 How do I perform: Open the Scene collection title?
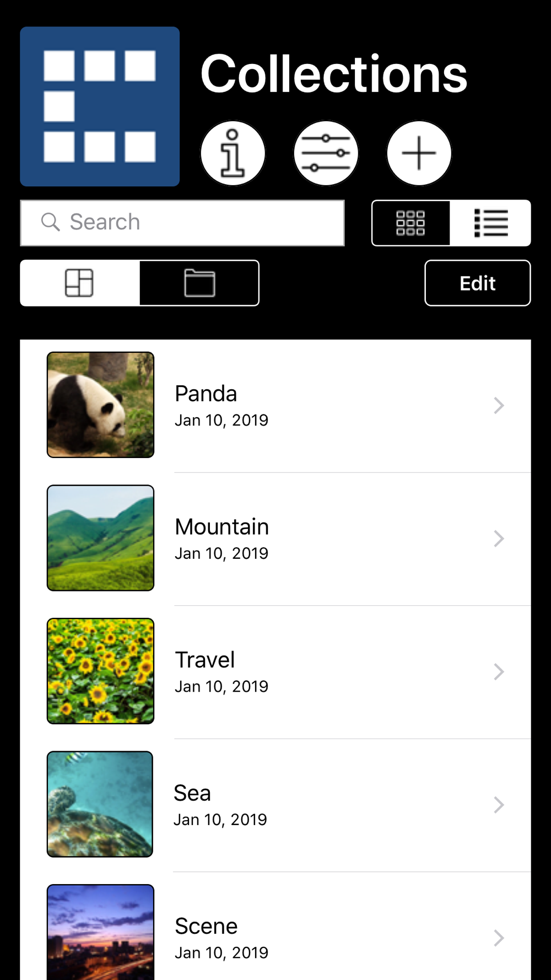point(206,927)
